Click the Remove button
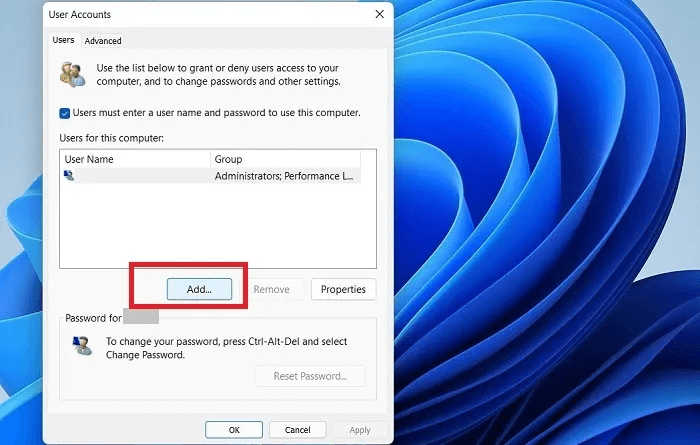Screen dimensions: 700x445 coord(271,289)
